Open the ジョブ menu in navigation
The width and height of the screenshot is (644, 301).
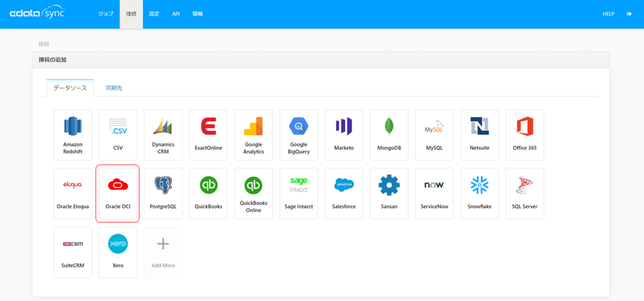[106, 14]
